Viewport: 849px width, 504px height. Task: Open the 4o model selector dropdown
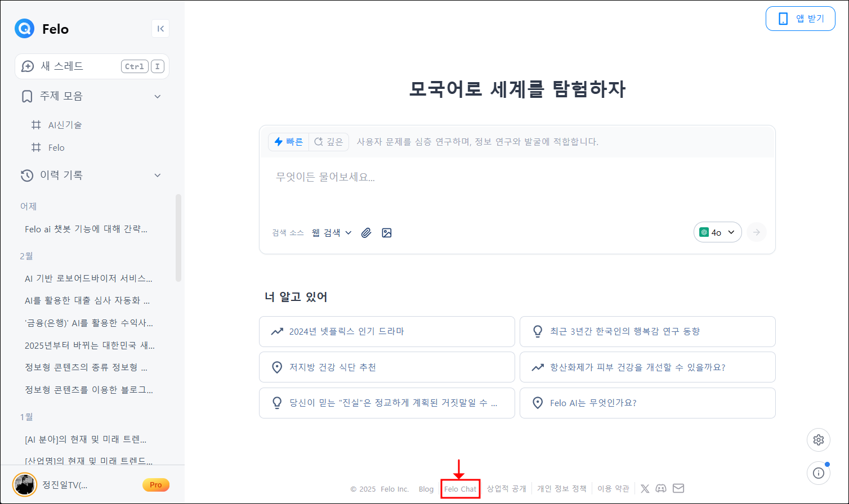point(717,232)
